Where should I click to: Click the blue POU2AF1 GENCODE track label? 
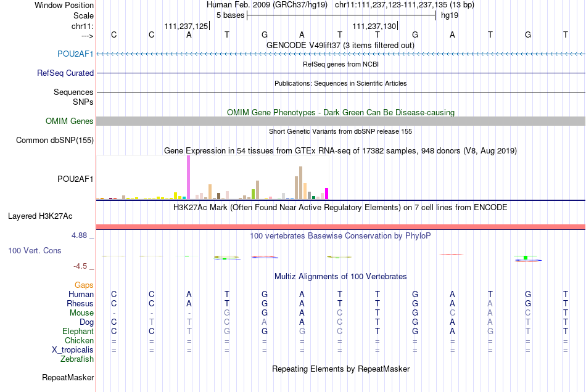coord(75,54)
